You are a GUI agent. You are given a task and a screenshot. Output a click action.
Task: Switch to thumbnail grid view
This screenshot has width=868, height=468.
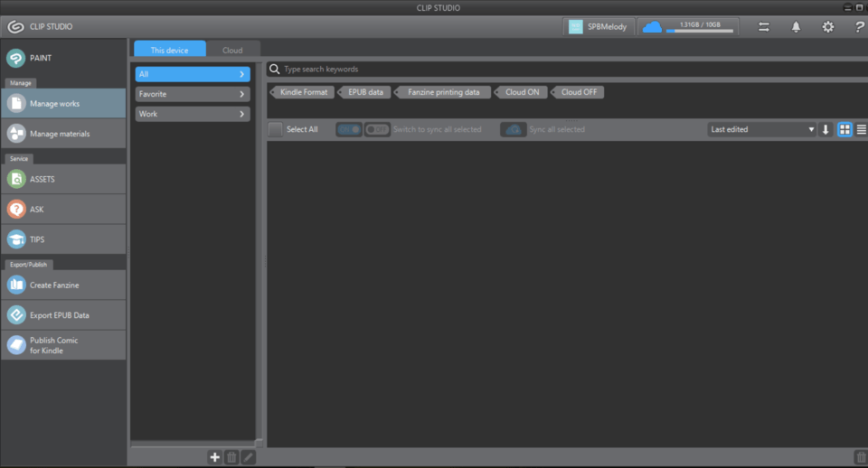click(844, 129)
